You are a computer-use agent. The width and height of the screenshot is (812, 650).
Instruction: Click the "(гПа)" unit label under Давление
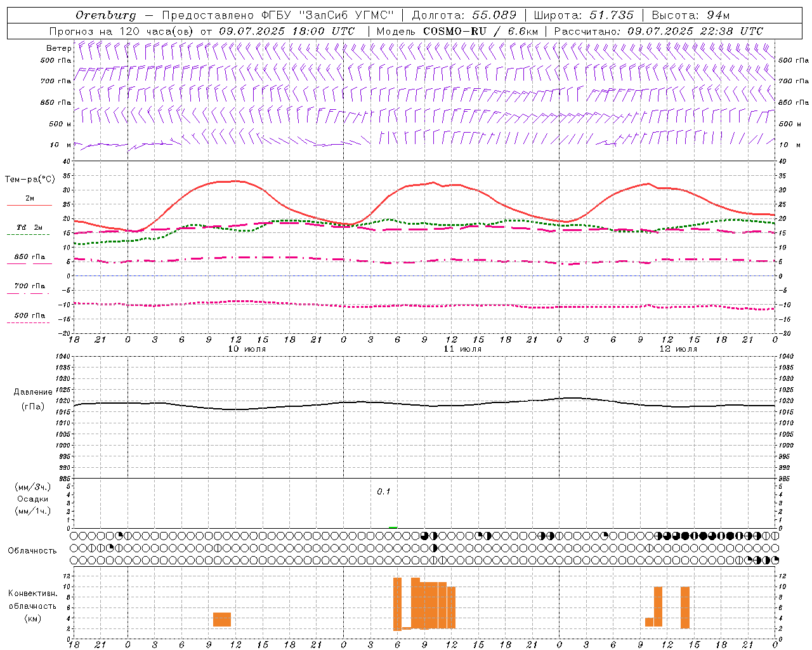33,407
